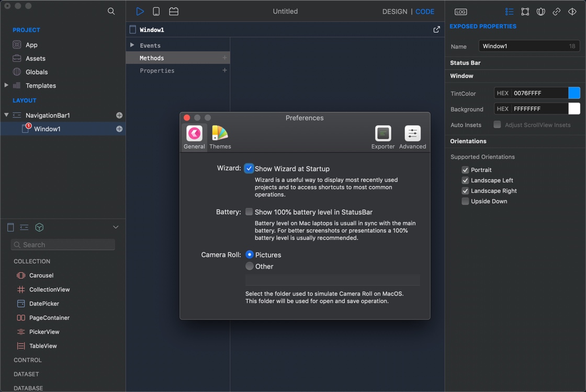The width and height of the screenshot is (586, 392).
Task: Open the Link inspector icon on the right
Action: 556,11
